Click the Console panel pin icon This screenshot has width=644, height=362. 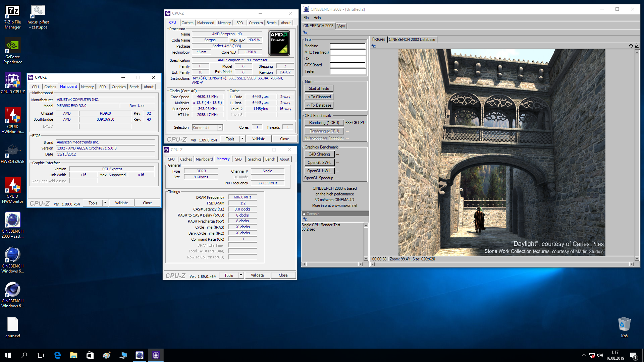(305, 219)
